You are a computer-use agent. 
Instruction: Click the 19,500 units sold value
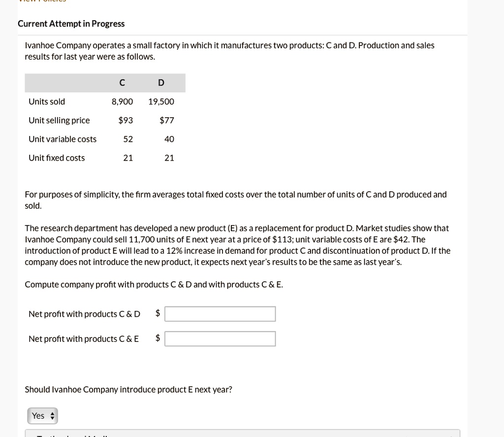pos(161,101)
